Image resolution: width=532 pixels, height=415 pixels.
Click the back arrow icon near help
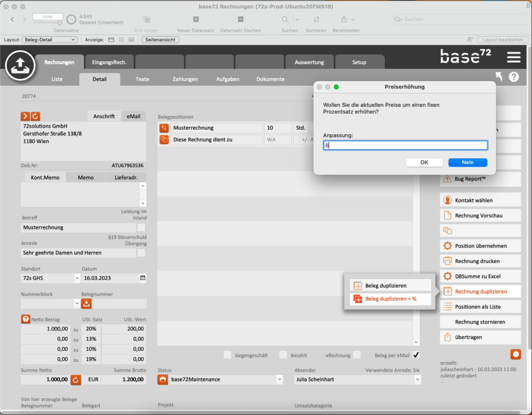click(x=499, y=77)
